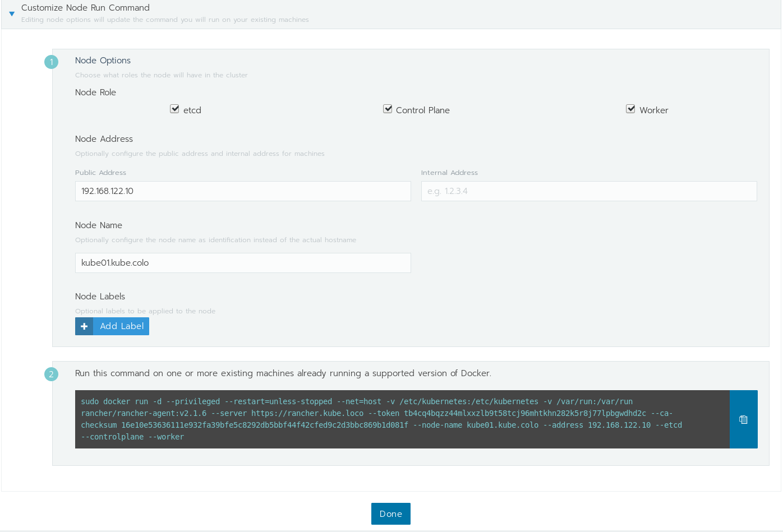Click the Node Name heading
783x532 pixels.
click(x=99, y=225)
